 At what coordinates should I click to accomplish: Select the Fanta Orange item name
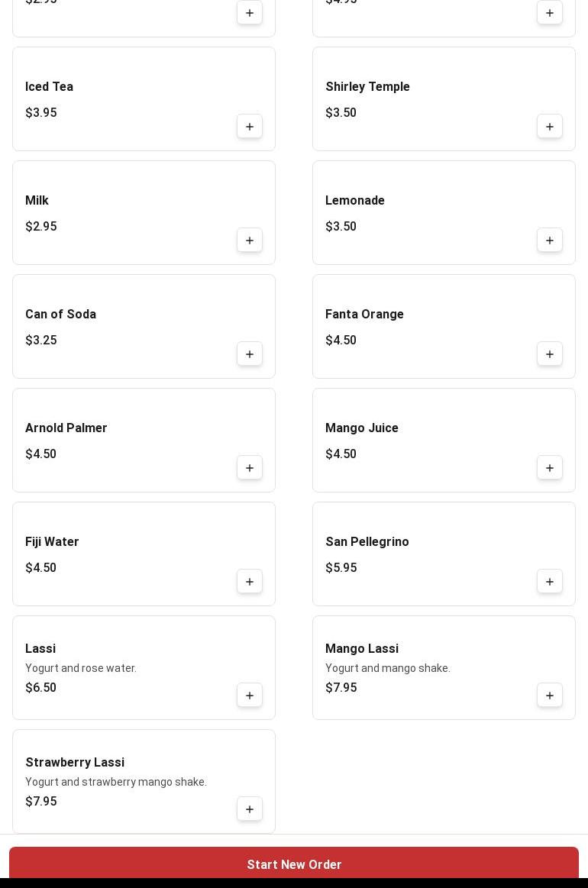coord(364,315)
